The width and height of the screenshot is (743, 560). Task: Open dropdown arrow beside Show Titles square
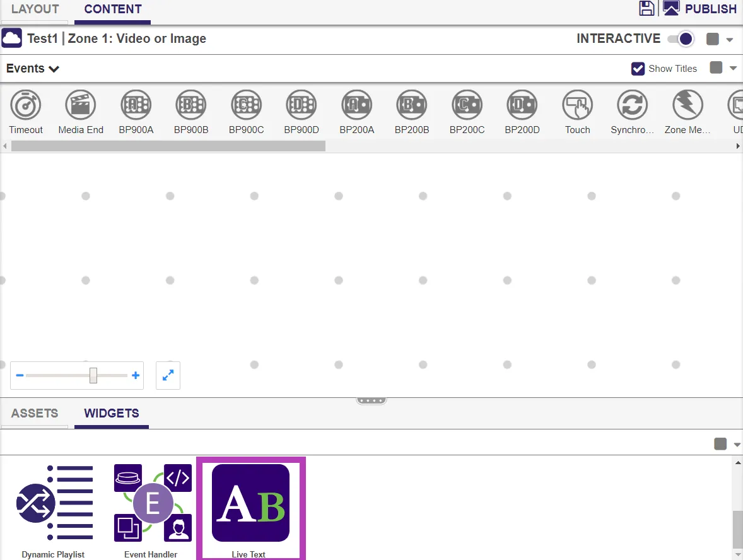pyautogui.click(x=733, y=69)
